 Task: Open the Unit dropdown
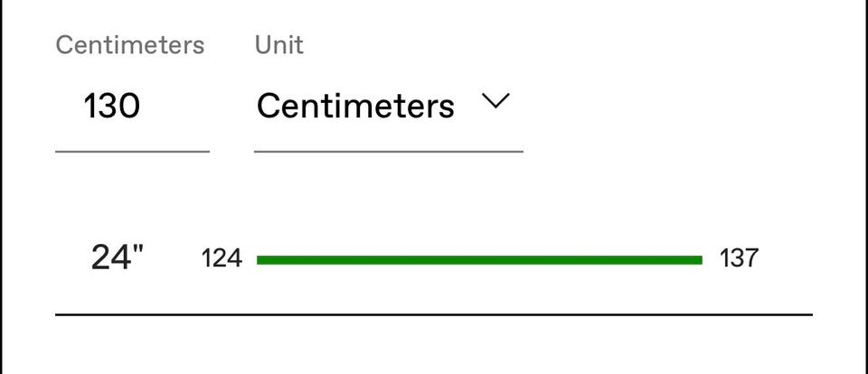tap(388, 107)
